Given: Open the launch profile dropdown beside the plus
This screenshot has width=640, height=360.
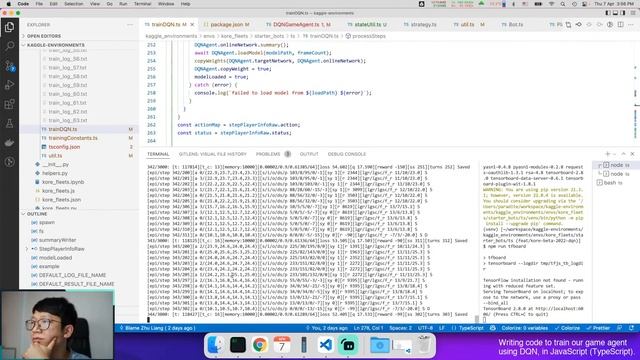Looking at the screenshot, I should (614, 154).
